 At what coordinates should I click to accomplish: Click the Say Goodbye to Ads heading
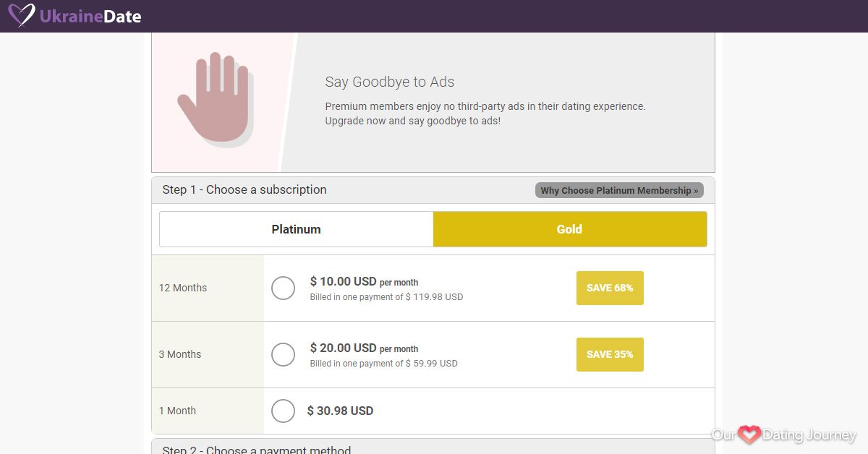[390, 82]
